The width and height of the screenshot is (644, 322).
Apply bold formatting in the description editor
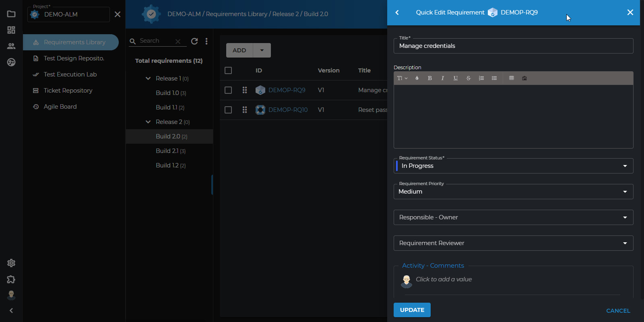click(430, 78)
